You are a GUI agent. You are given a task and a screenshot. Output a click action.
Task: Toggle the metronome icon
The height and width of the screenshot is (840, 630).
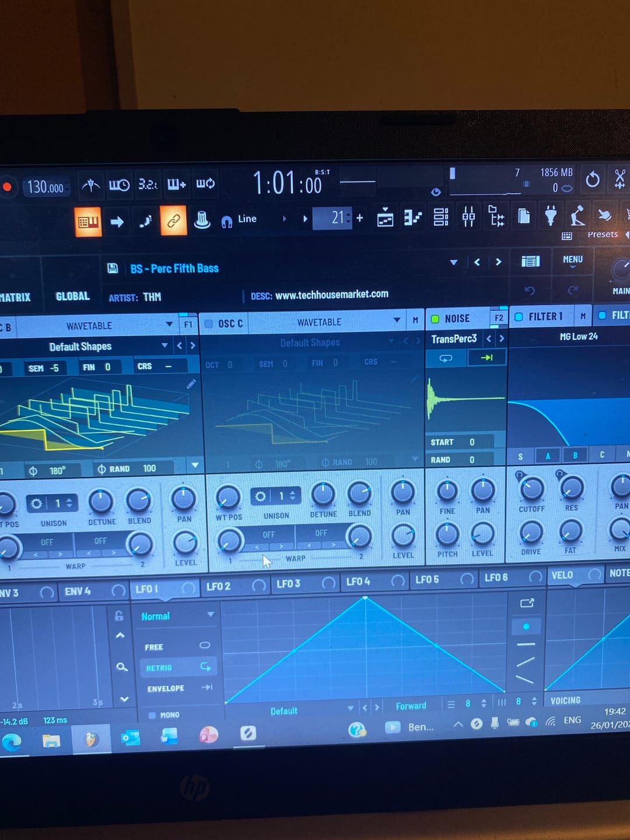(90, 185)
